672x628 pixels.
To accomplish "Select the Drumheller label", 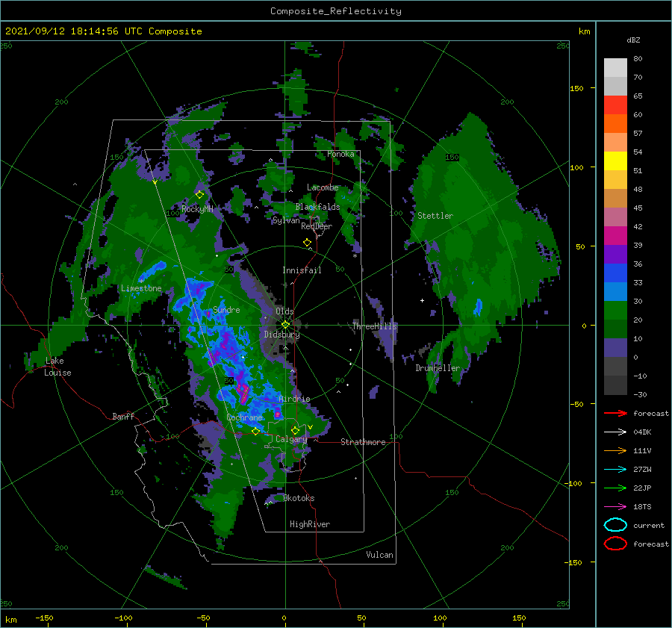I will point(438,368).
